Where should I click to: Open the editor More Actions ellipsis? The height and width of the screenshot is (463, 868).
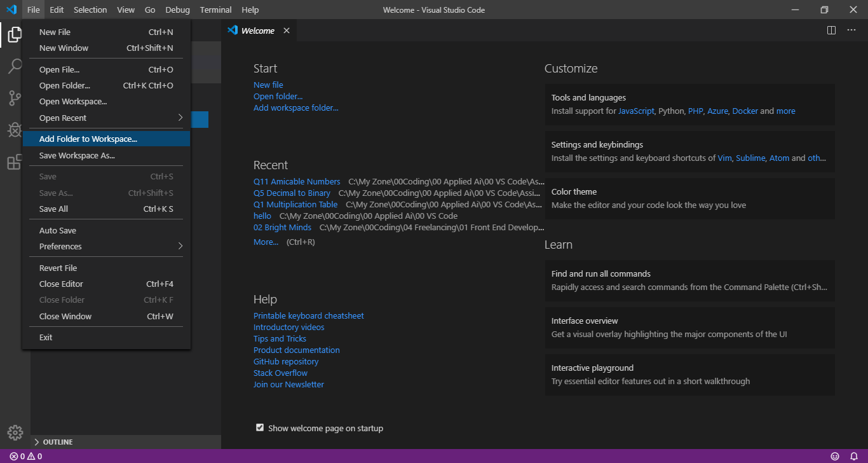851,31
